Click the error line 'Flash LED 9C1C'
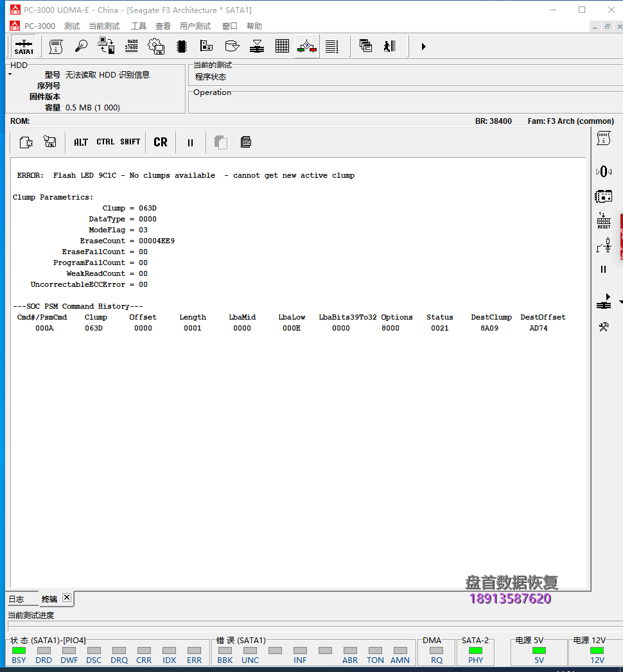The image size is (623, 672). click(x=186, y=175)
